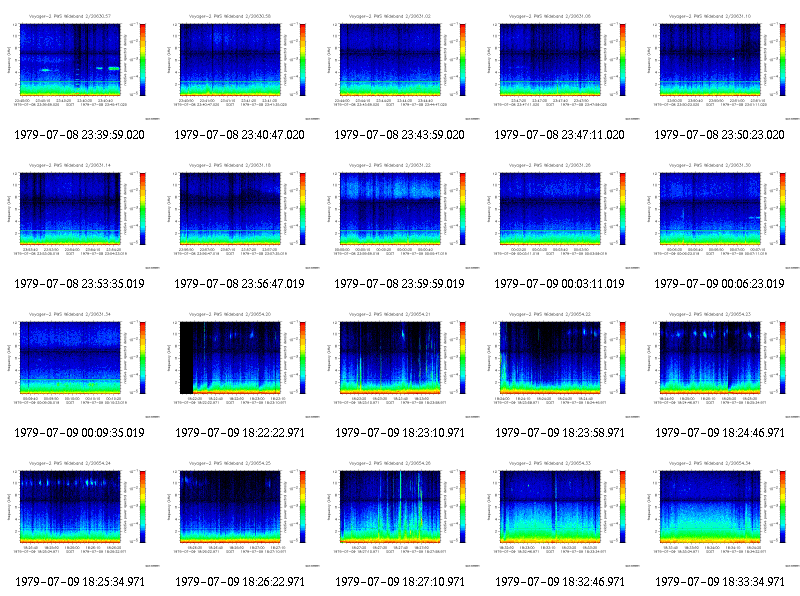Open the spectrogram thumbnail for 1979-07-09 18:23:58.971
Viewport: 800px width, 596px height.
560,363
